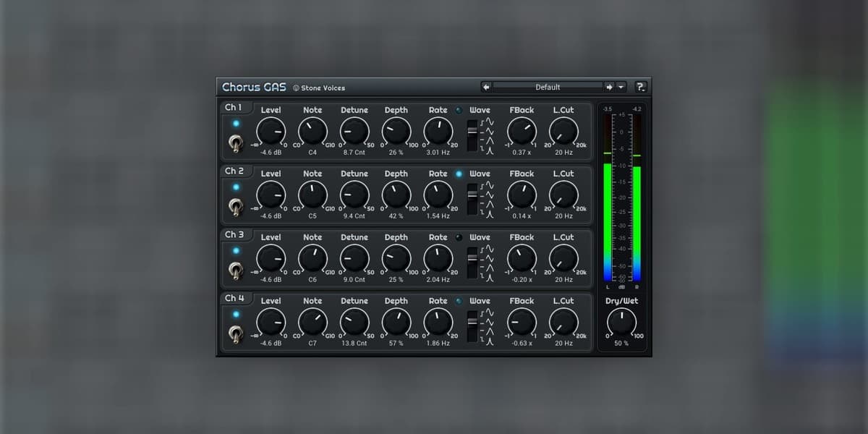
Task: Click the Ch 2 Rate LED indicator
Action: coord(458,174)
